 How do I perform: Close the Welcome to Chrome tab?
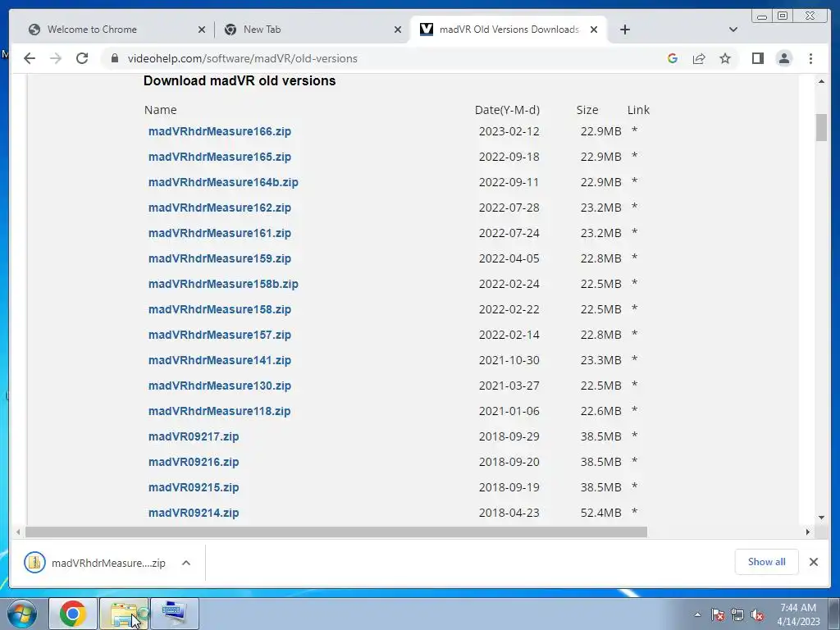point(202,30)
